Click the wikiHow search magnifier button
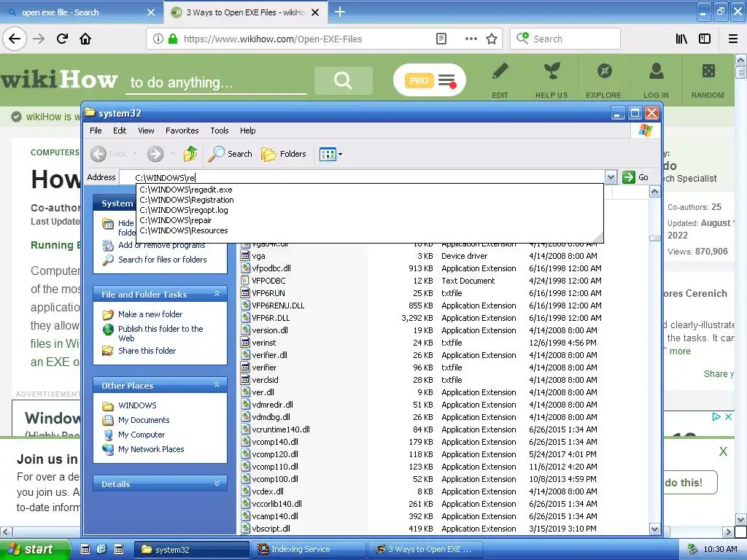The height and width of the screenshot is (560, 747). pyautogui.click(x=343, y=80)
